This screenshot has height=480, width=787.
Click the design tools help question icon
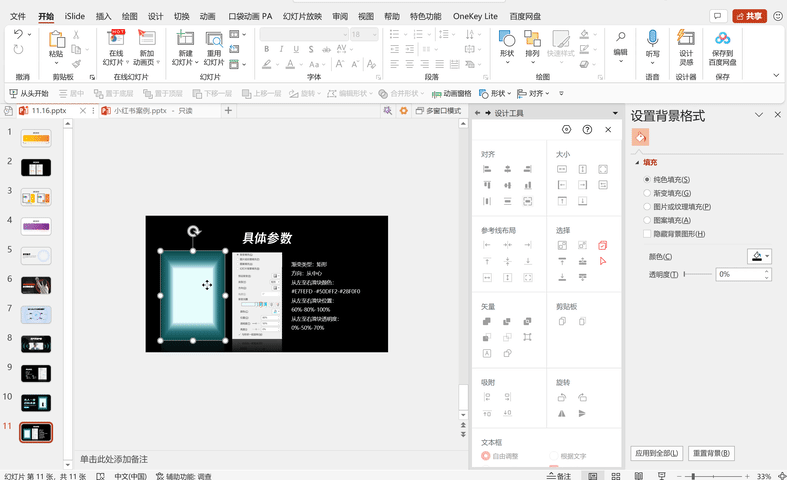coord(587,130)
